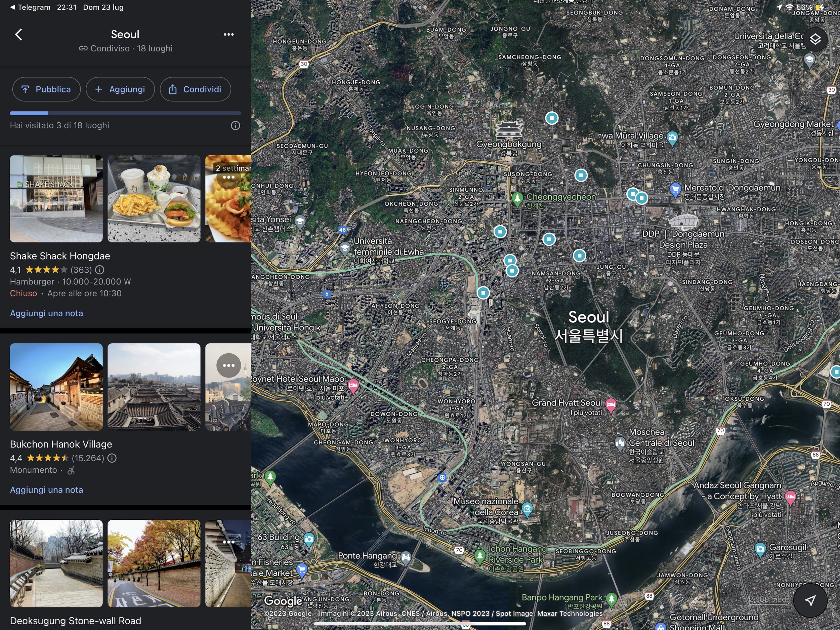
Task: Tap the Gyeongbokgung palace icon
Action: 509,129
